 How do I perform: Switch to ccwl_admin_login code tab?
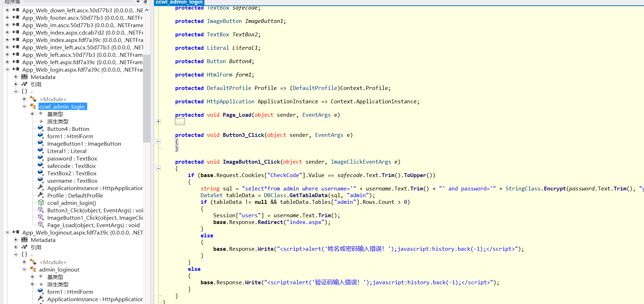(179, 2)
